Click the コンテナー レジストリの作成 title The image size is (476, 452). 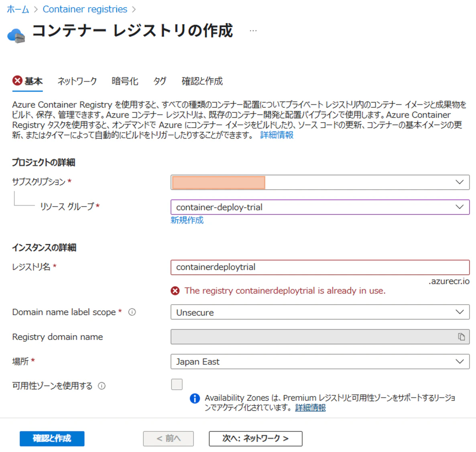click(132, 31)
